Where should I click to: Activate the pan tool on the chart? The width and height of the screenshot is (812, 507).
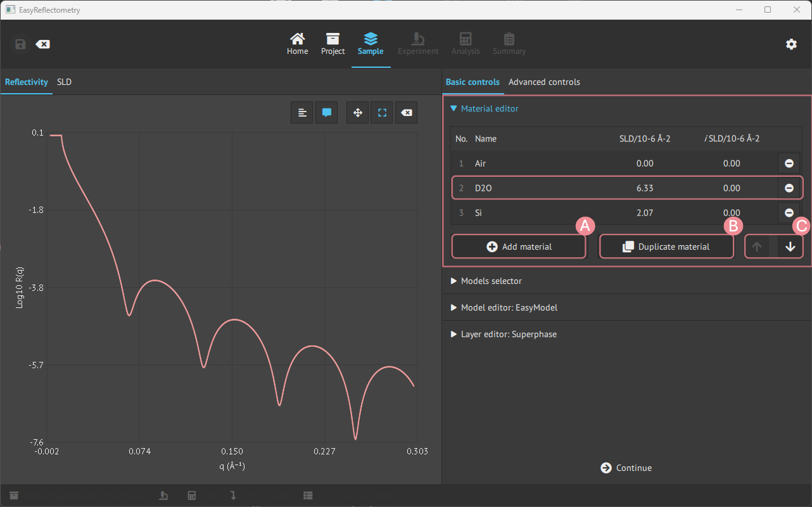pyautogui.click(x=357, y=112)
